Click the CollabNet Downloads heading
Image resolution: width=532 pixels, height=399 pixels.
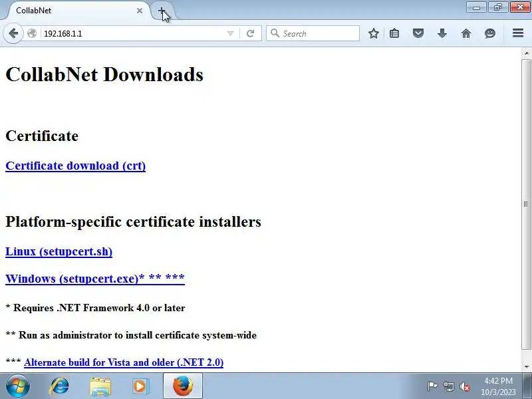pos(104,74)
